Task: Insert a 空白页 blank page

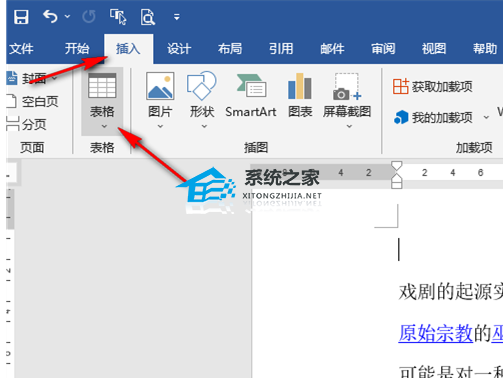Action: tap(33, 101)
